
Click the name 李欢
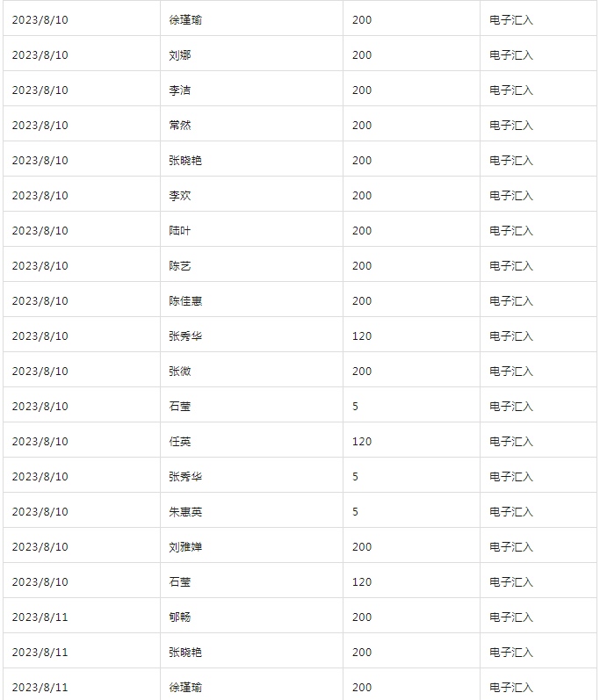[180, 196]
